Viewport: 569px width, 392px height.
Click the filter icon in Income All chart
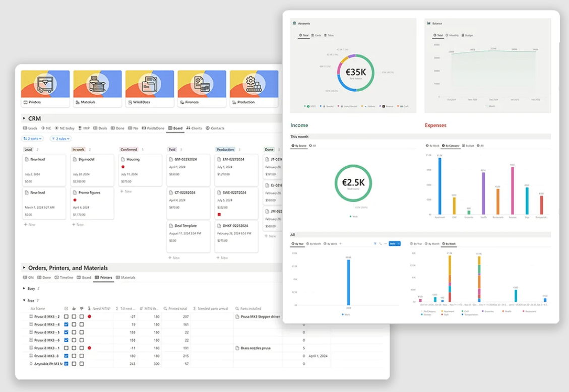coord(375,243)
